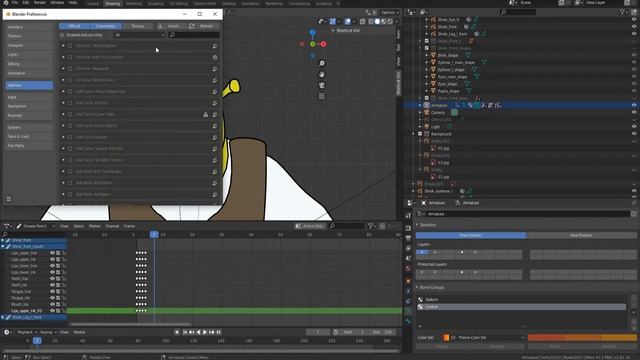This screenshot has height=360, width=640.
Task: Click the Install add-on button
Action: (171, 26)
